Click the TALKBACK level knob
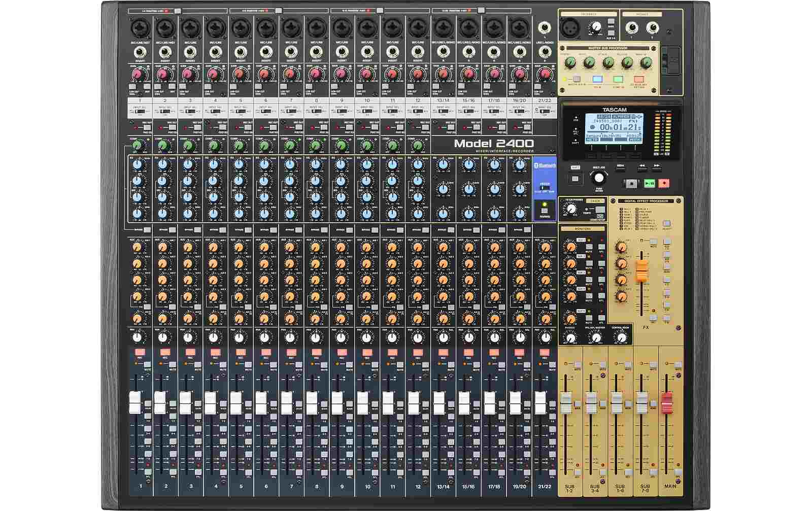Image resolution: width=812 pixels, height=511 pixels. 596,26
